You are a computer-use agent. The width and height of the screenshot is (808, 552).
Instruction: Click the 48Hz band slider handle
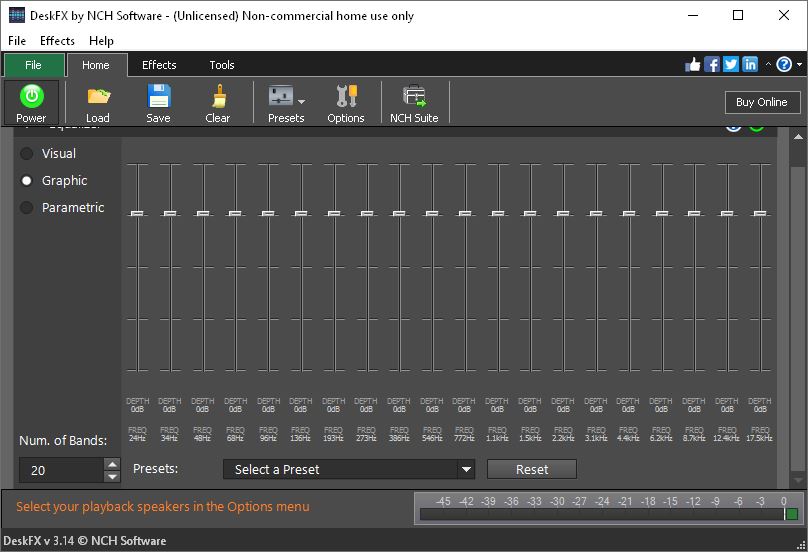(x=203, y=213)
